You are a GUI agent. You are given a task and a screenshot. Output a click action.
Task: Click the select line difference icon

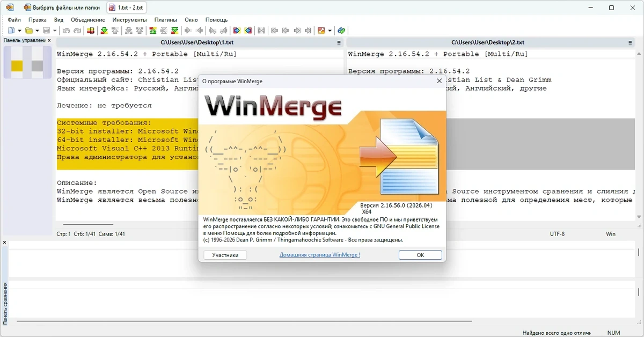pos(91,31)
